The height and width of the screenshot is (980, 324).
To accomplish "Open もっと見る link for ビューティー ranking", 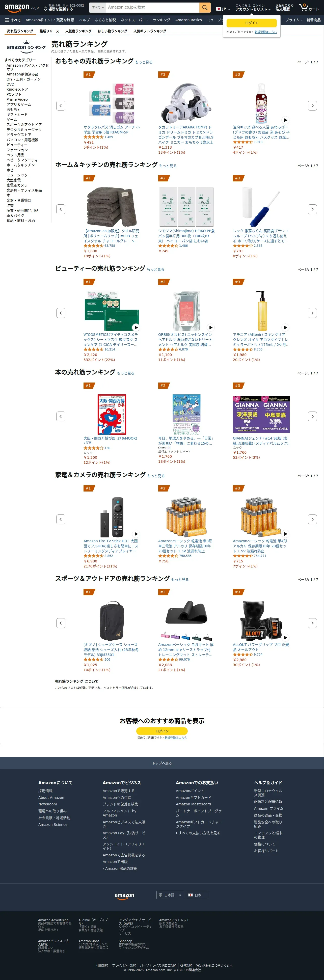I will point(155,270).
